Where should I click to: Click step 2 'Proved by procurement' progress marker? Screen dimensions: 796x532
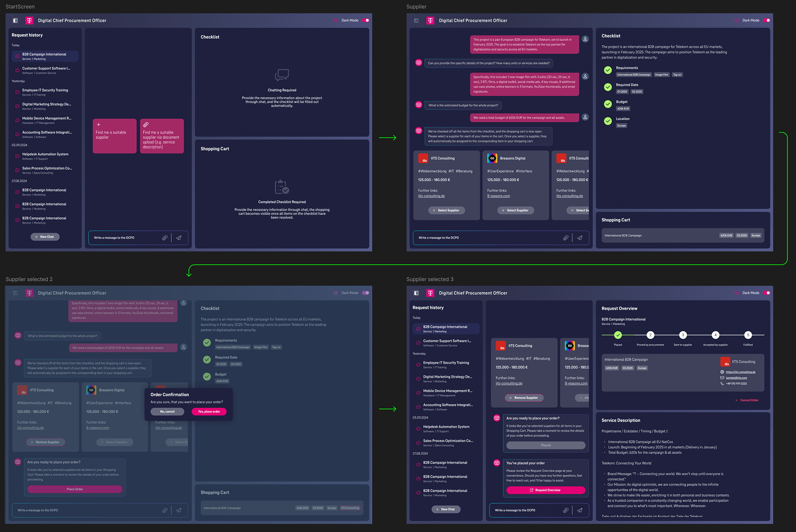point(650,335)
